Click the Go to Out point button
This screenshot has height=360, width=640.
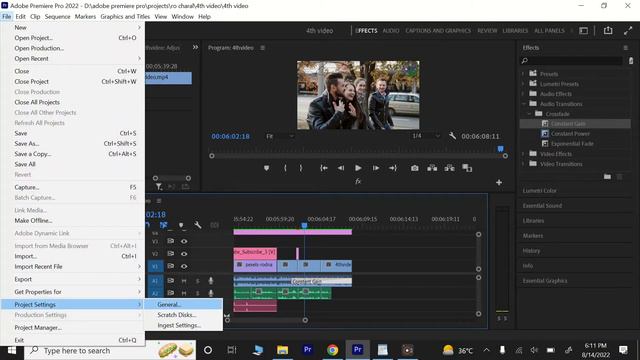click(x=393, y=168)
